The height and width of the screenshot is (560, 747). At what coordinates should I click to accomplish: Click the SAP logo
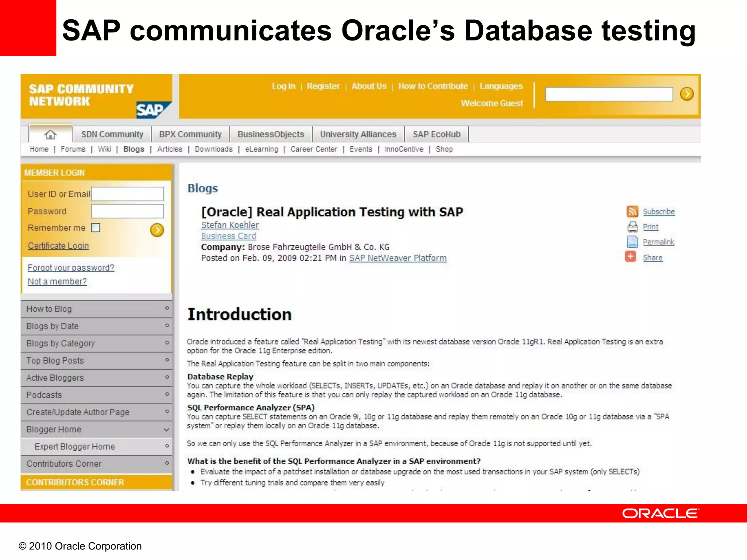(153, 109)
